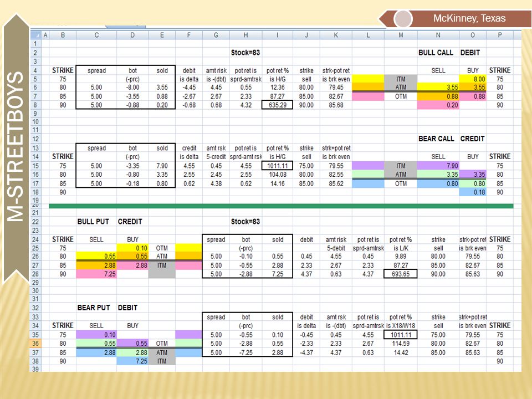Click the McKinney, Texas title banner

[x=456, y=18]
